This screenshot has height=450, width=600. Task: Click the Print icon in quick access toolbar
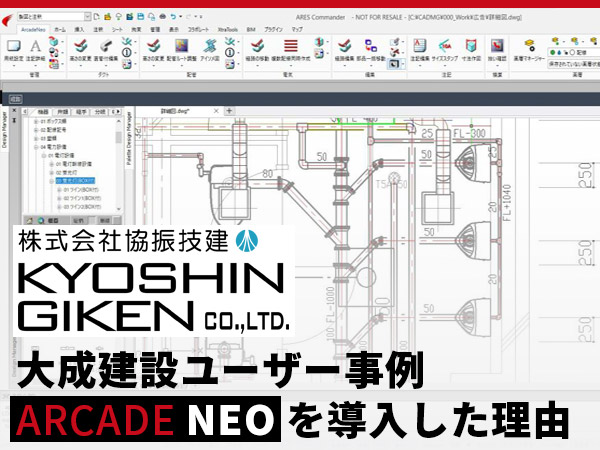[163, 17]
